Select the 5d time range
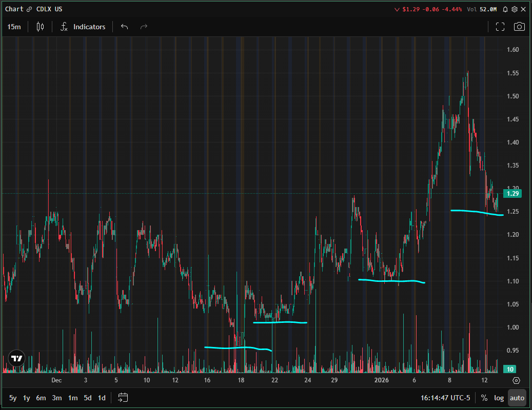The height and width of the screenshot is (410, 532). pyautogui.click(x=88, y=398)
